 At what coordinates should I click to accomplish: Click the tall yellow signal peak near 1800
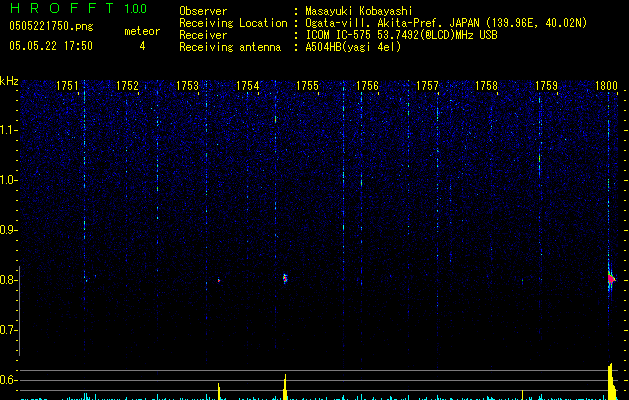[611, 382]
